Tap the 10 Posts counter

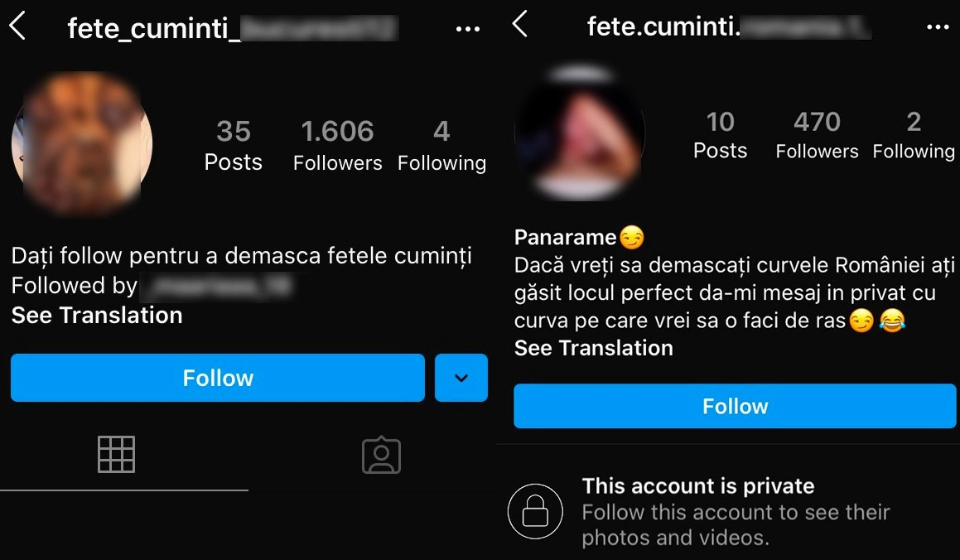(720, 135)
